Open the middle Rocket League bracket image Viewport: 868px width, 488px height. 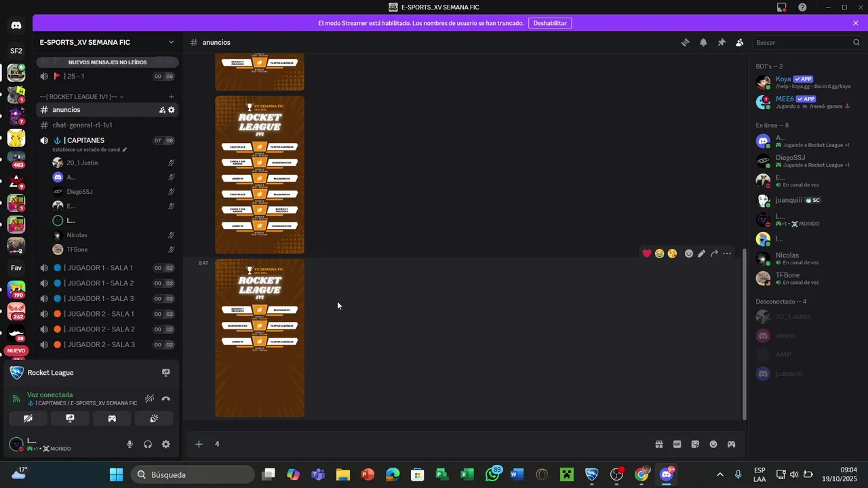pos(260,175)
